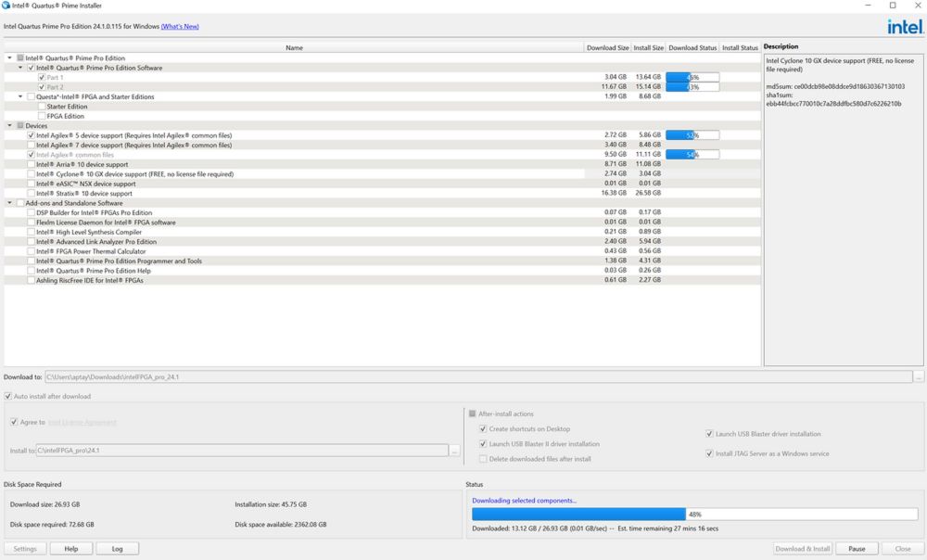Click the Part 2 download progress bar
The height and width of the screenshot is (560, 927).
click(692, 87)
